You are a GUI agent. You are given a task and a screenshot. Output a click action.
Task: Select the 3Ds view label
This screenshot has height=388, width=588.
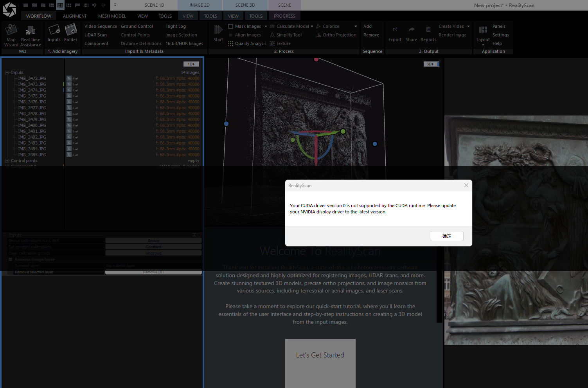coord(431,64)
